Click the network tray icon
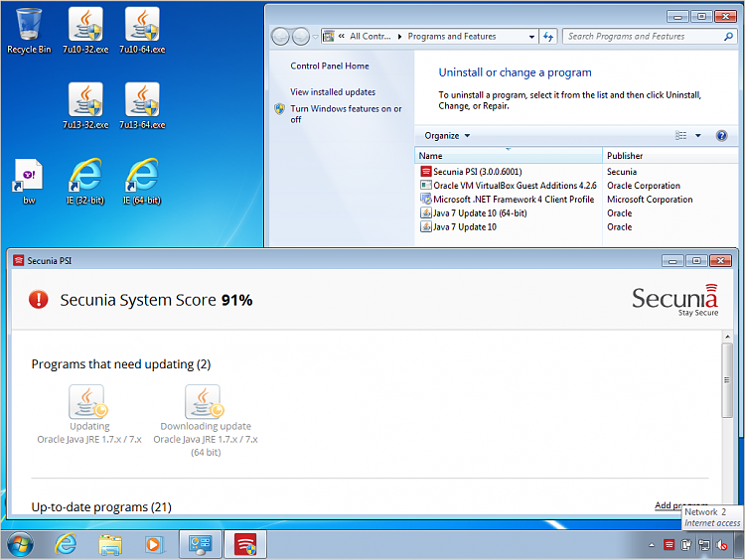The height and width of the screenshot is (560, 745). [x=704, y=545]
